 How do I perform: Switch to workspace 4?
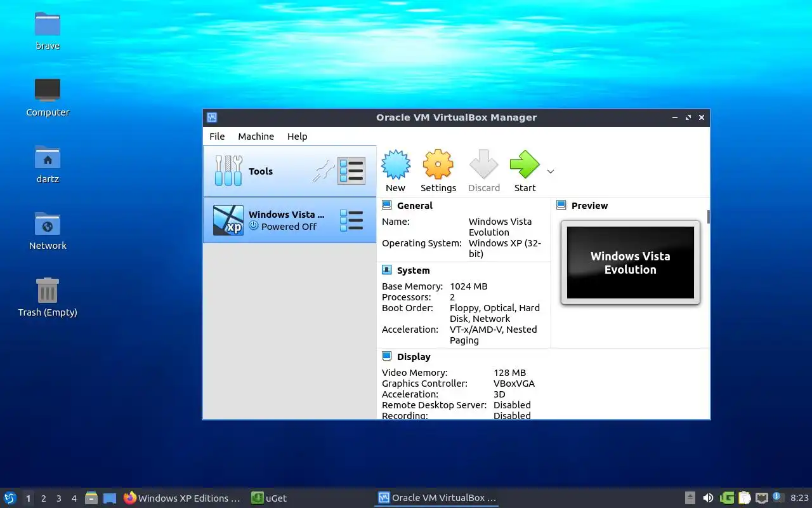pyautogui.click(x=74, y=498)
